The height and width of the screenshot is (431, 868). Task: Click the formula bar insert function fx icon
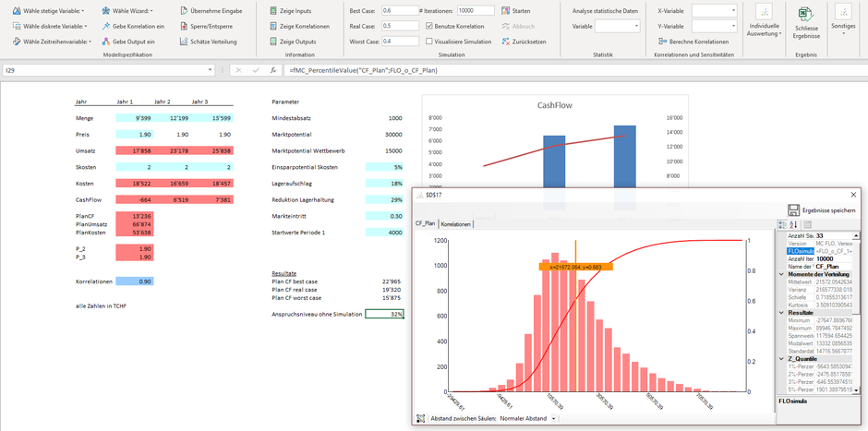(x=273, y=71)
